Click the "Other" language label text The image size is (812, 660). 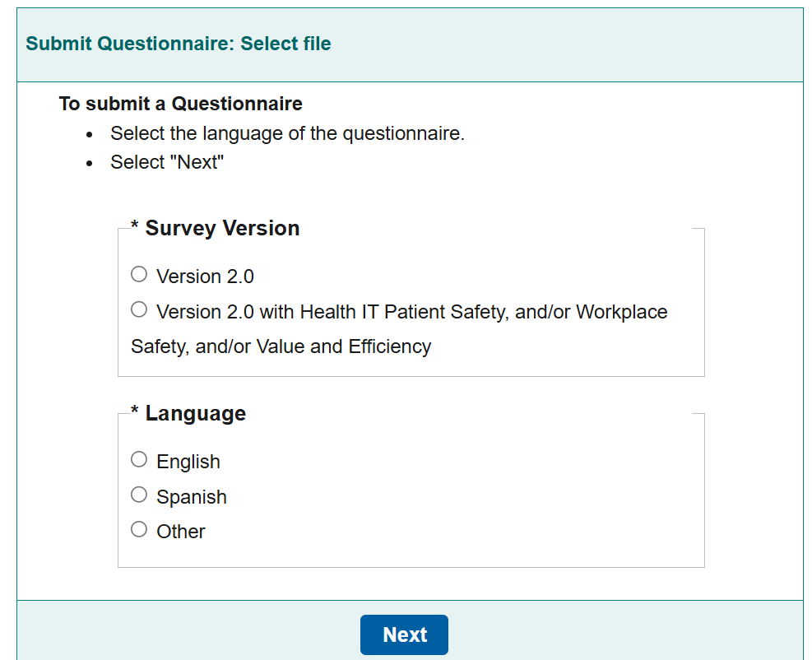pos(181,532)
